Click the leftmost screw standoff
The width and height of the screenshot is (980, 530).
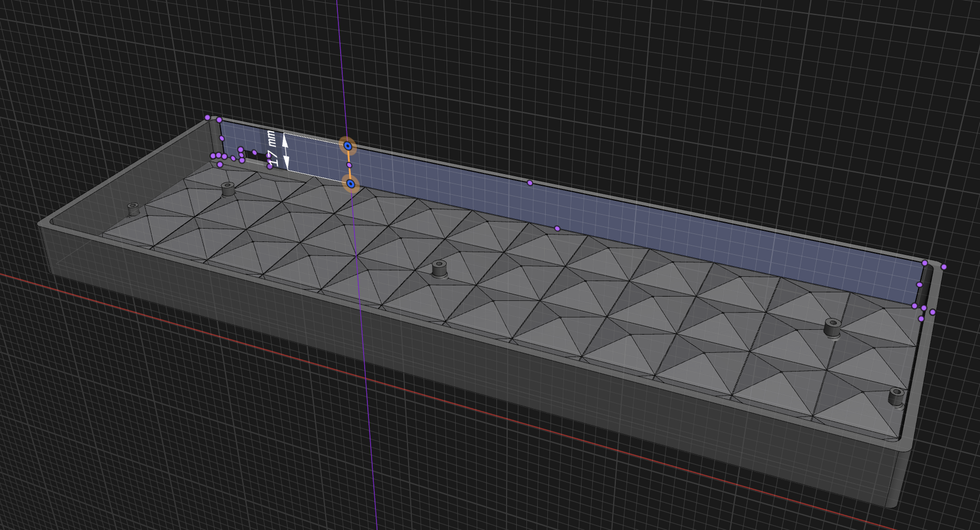point(133,208)
